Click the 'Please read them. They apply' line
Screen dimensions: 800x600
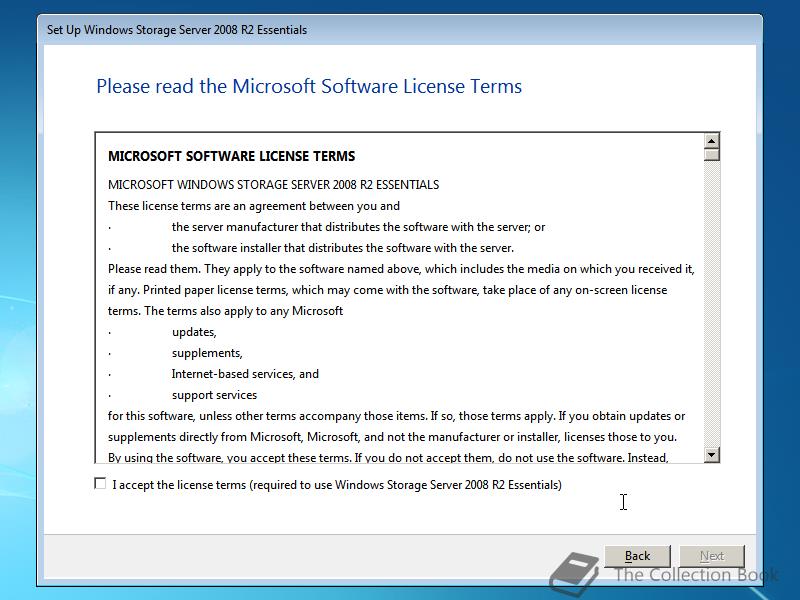click(401, 269)
